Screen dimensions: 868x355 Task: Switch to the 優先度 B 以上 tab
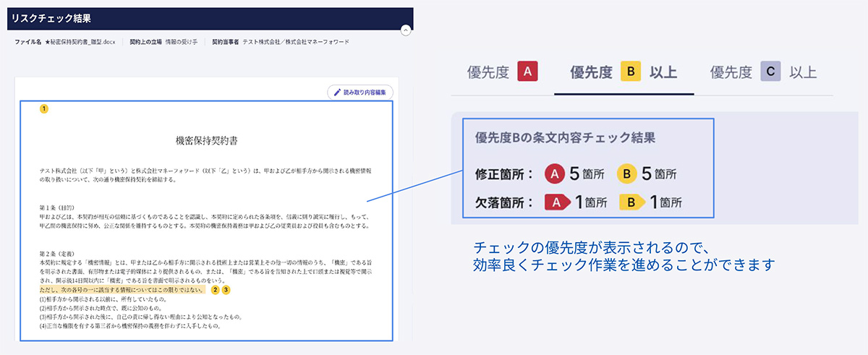pyautogui.click(x=624, y=72)
